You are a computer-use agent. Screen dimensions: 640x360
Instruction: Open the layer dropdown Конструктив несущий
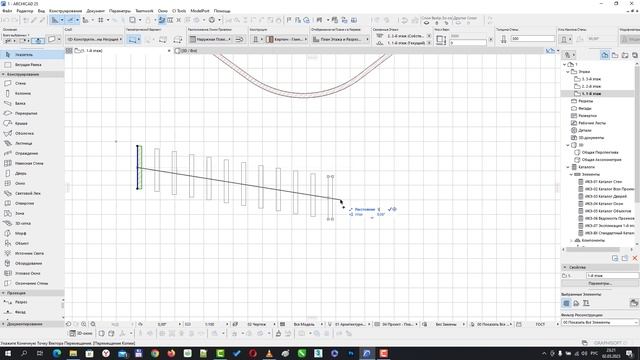pos(94,39)
